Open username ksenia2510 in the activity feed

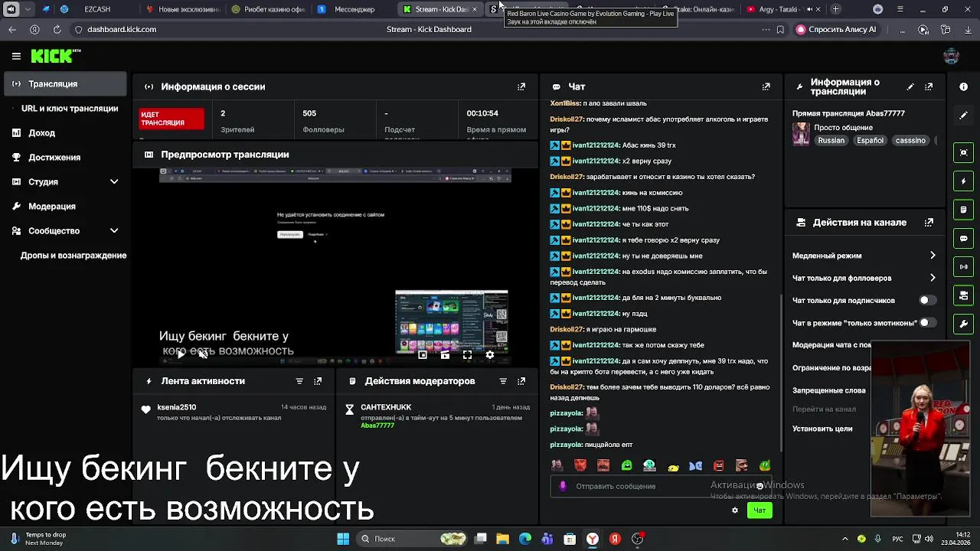(x=177, y=407)
